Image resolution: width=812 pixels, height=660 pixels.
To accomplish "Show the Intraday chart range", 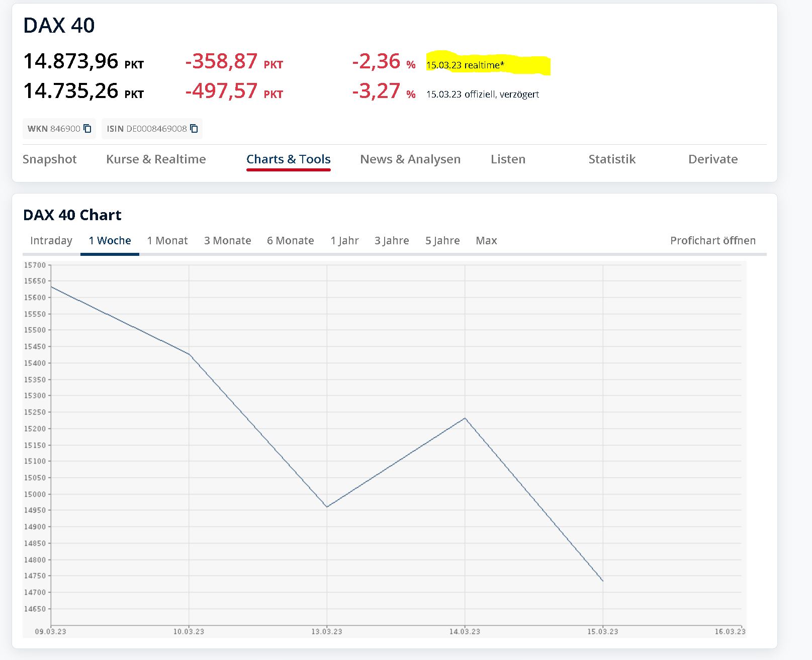I will tap(51, 241).
